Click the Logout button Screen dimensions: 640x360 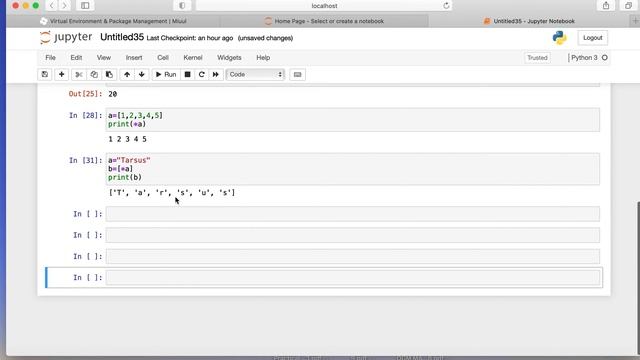tap(593, 38)
